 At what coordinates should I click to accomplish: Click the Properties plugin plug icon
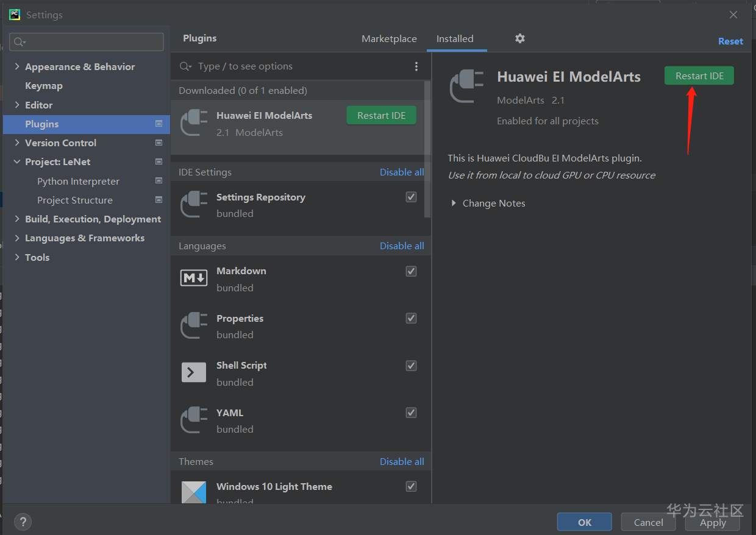point(194,325)
